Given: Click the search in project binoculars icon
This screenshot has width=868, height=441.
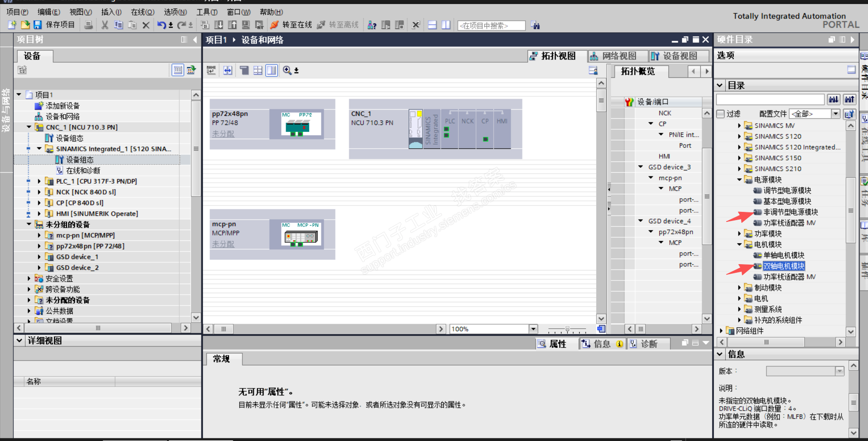Looking at the screenshot, I should [536, 25].
